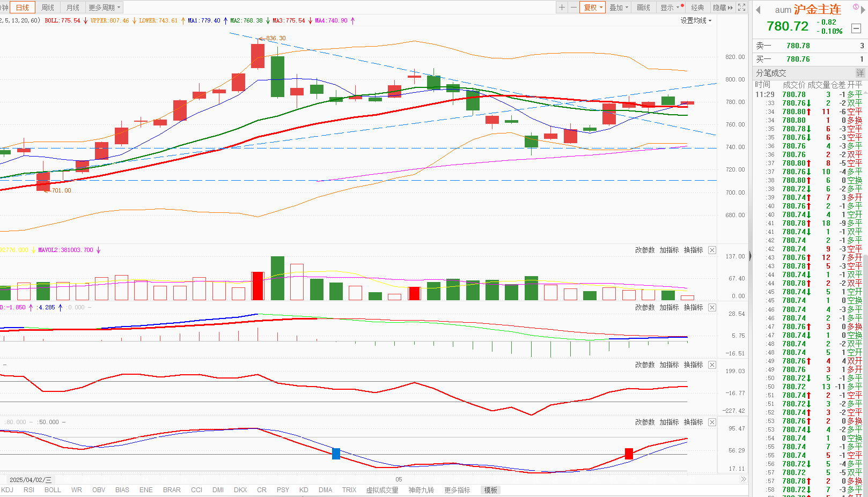Select the RSI indicator tab
This screenshot has width=868, height=497.
(x=29, y=490)
